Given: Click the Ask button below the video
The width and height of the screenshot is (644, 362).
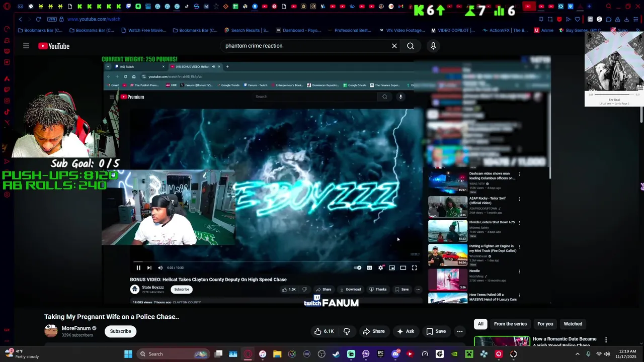Looking at the screenshot, I should (406, 331).
